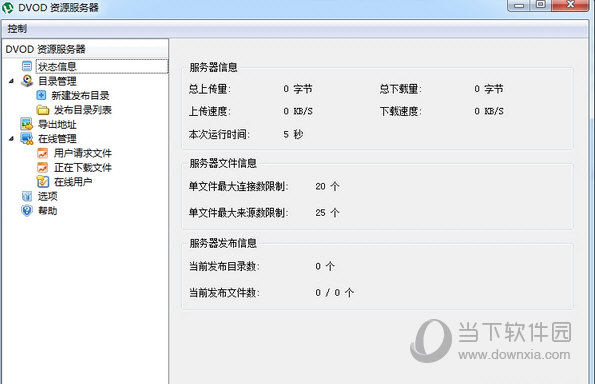The width and height of the screenshot is (595, 384).
Task: Minimize the DVOD window
Action: [519, 5]
